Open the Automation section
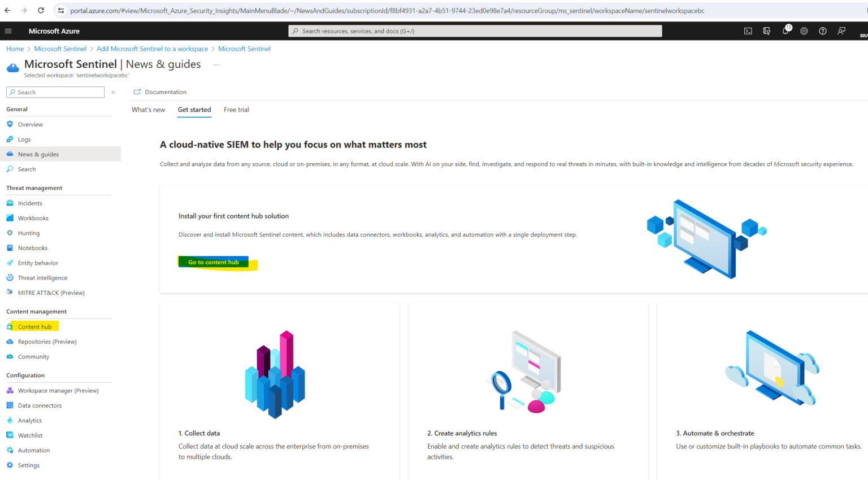This screenshot has height=480, width=868. pyautogui.click(x=34, y=450)
